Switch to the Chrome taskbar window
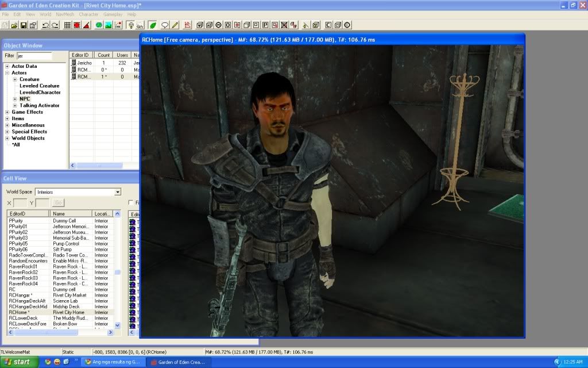The image size is (588, 368). 112,362
